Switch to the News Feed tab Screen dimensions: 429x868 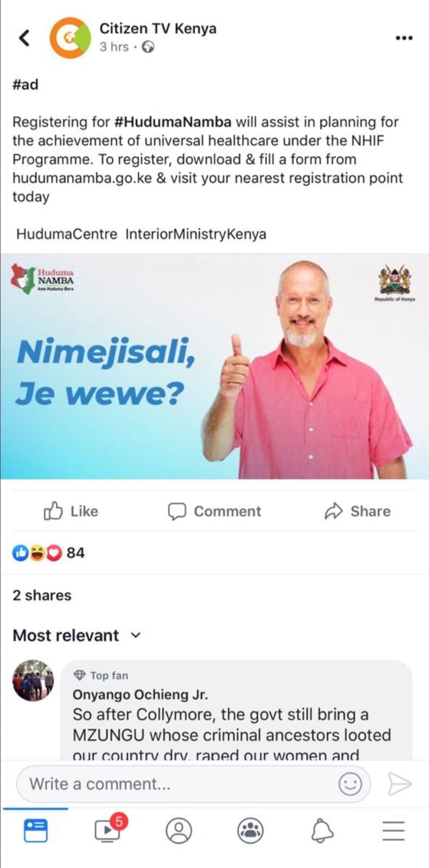[x=36, y=830]
